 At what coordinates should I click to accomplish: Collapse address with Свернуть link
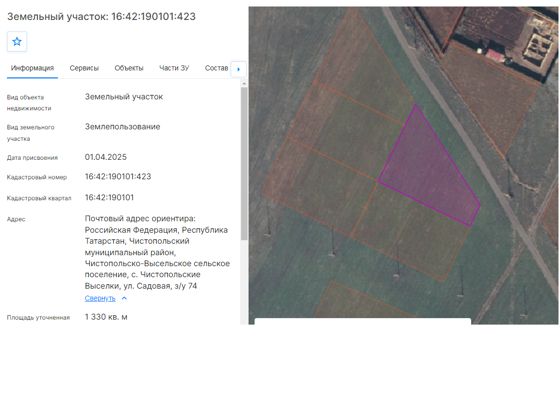pos(100,298)
